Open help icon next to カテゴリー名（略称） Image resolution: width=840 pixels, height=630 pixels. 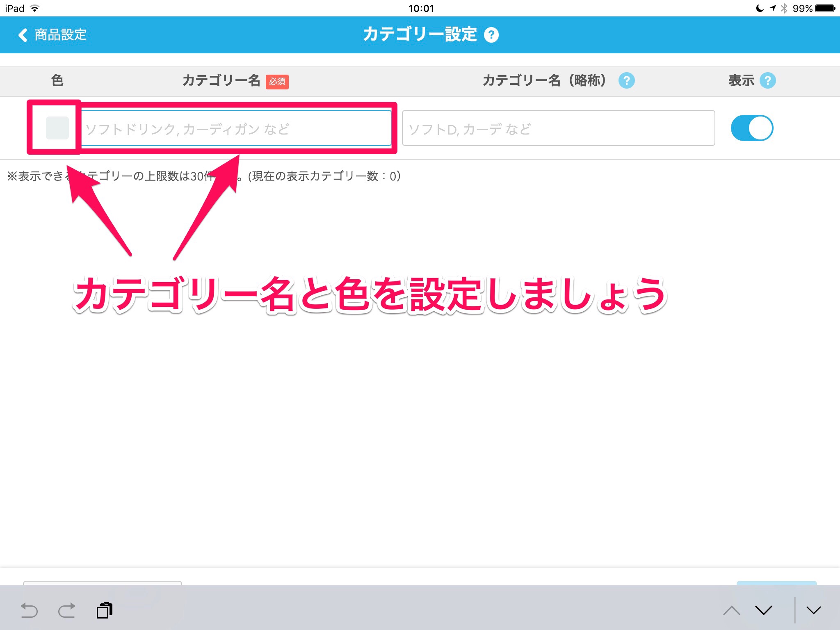(x=626, y=80)
